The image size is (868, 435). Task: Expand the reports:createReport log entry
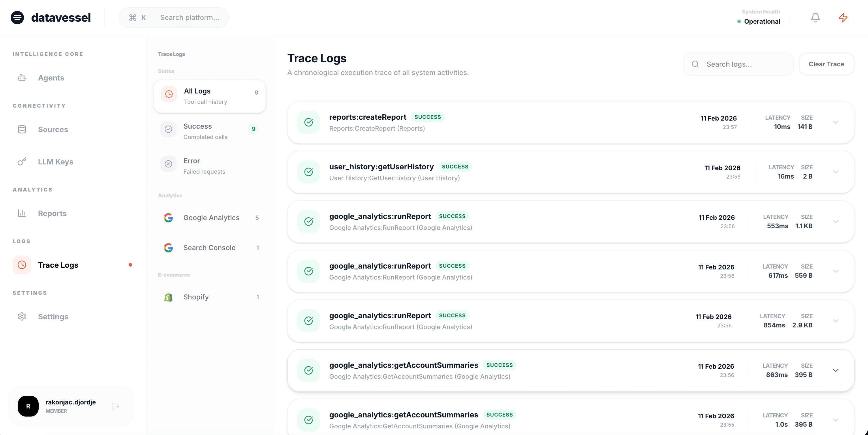[836, 122]
